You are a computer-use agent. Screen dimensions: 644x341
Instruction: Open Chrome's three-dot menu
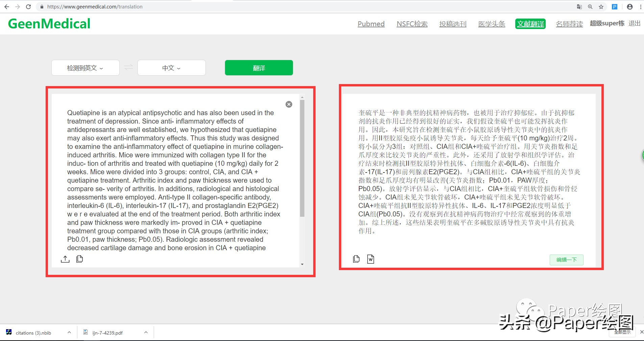pyautogui.click(x=641, y=6)
